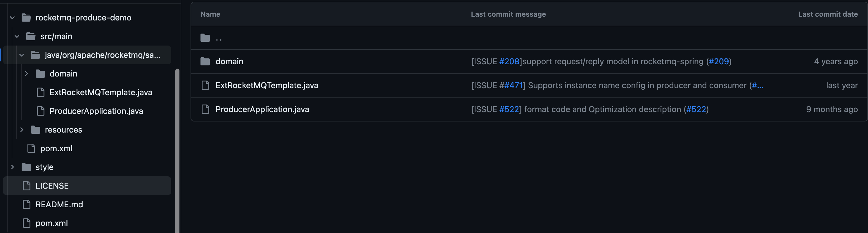The height and width of the screenshot is (233, 868).
Task: Click the ProducerApplication.java file icon in table
Action: coord(205,109)
